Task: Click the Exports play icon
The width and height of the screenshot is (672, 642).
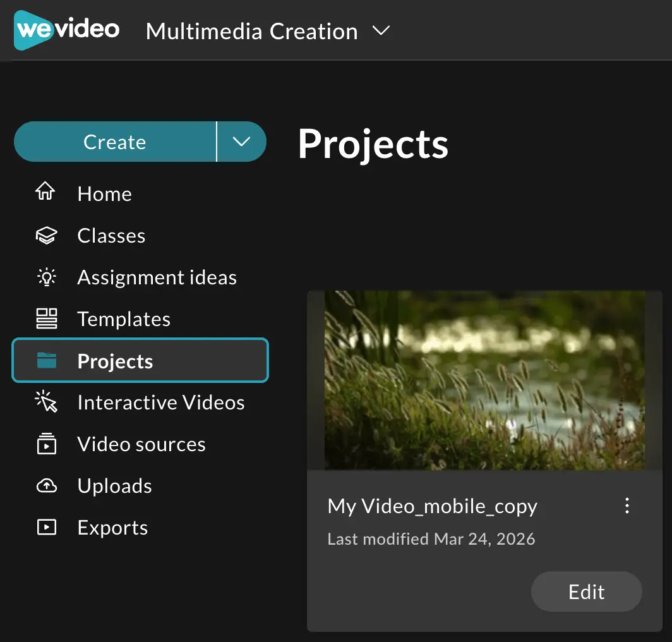Action: tap(46, 527)
